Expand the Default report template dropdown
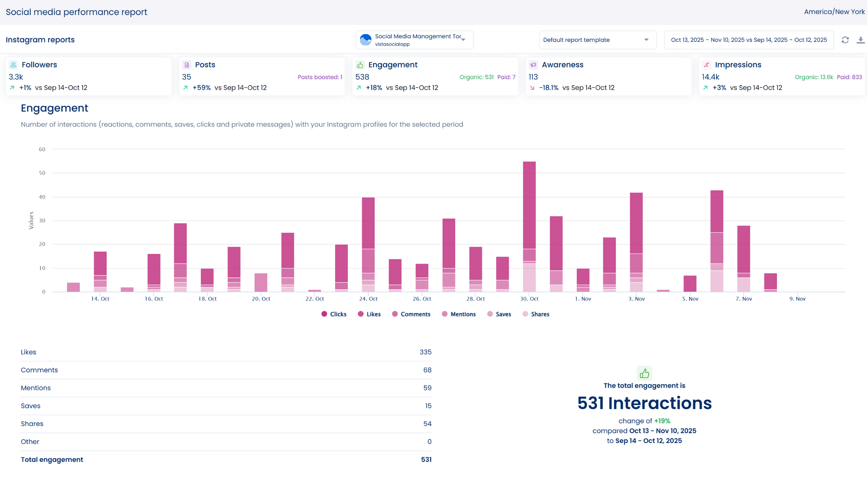The image size is (868, 477). pos(597,40)
